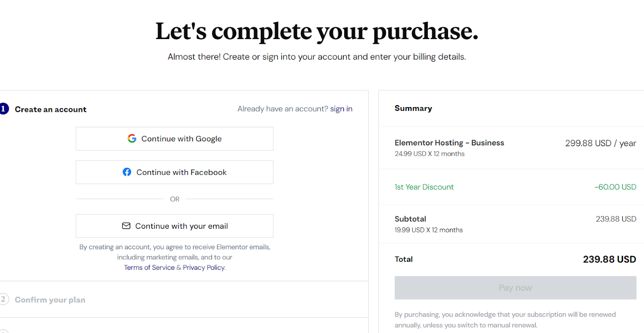Expand the Create an account section header

pyautogui.click(x=51, y=110)
